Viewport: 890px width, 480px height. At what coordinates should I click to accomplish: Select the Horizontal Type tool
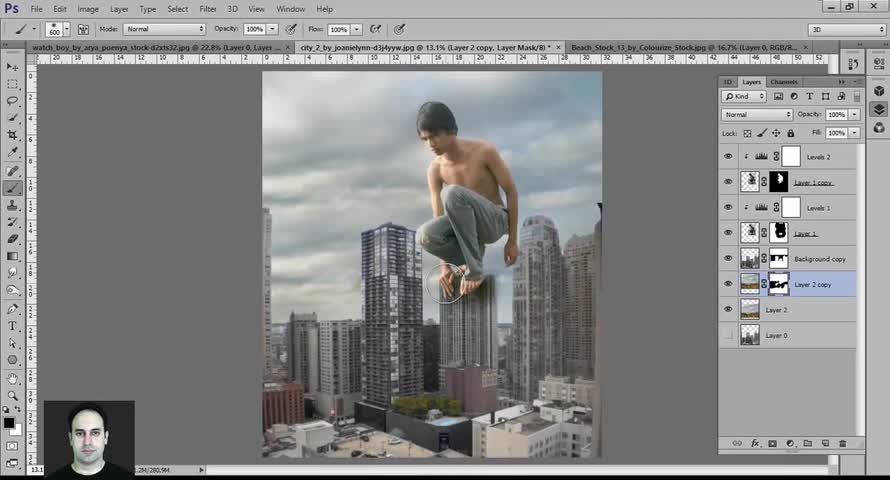click(x=12, y=326)
